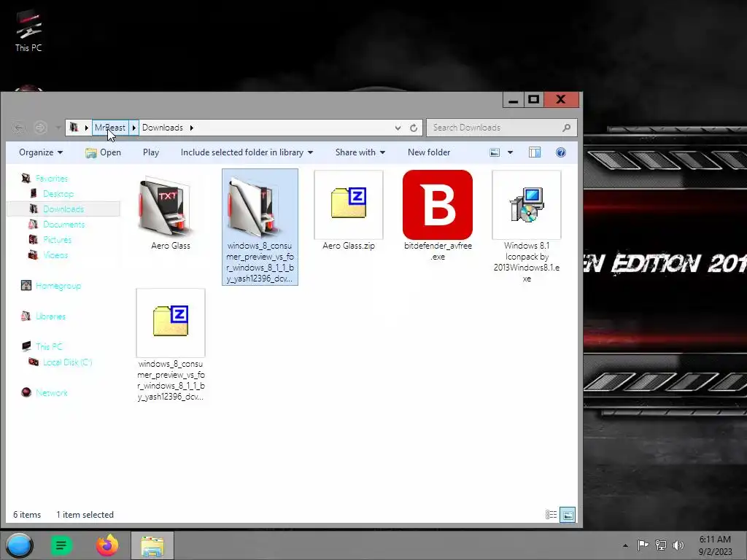Open the view options dropdown arrow
This screenshot has width=747, height=560.
(x=510, y=152)
